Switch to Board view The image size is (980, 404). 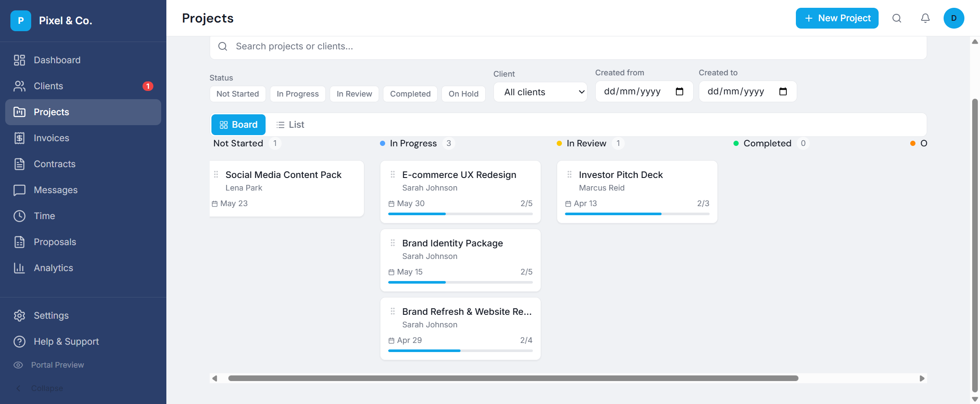tap(238, 125)
